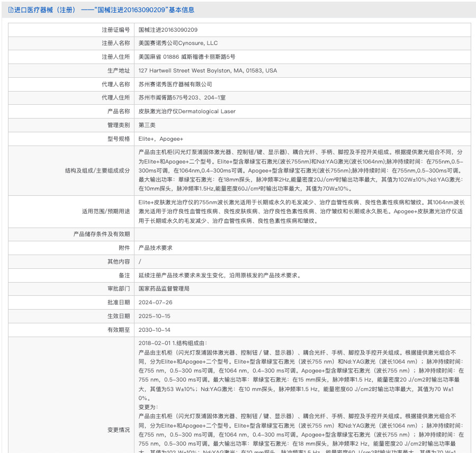Click the agent address 苏州市阊胥路575号 value
This screenshot has width=476, height=453.
tap(182, 98)
